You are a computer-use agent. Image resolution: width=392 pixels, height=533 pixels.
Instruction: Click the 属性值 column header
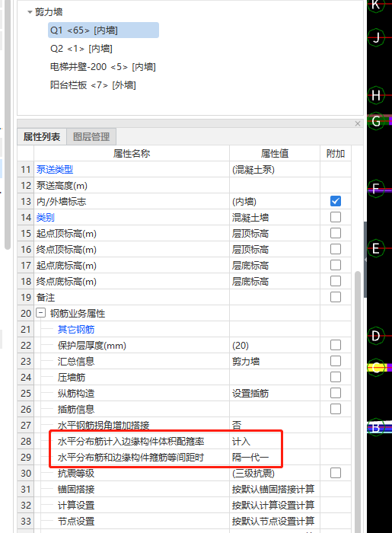pyautogui.click(x=275, y=153)
